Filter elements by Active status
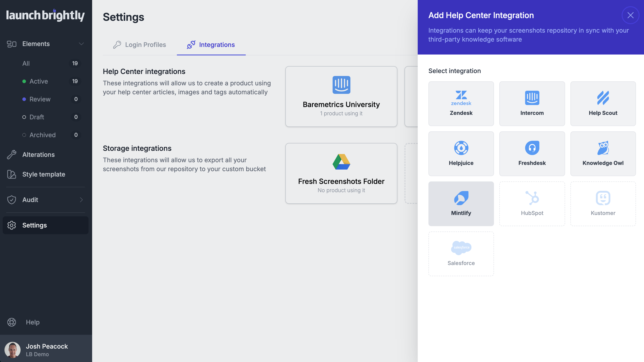644x362 pixels. (38, 81)
